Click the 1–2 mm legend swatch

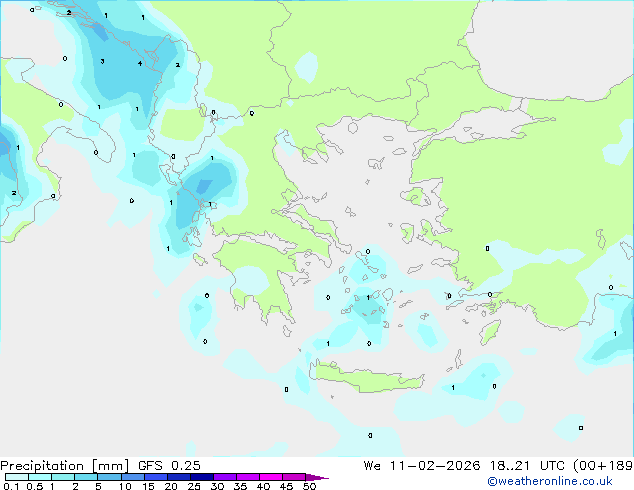(63, 477)
